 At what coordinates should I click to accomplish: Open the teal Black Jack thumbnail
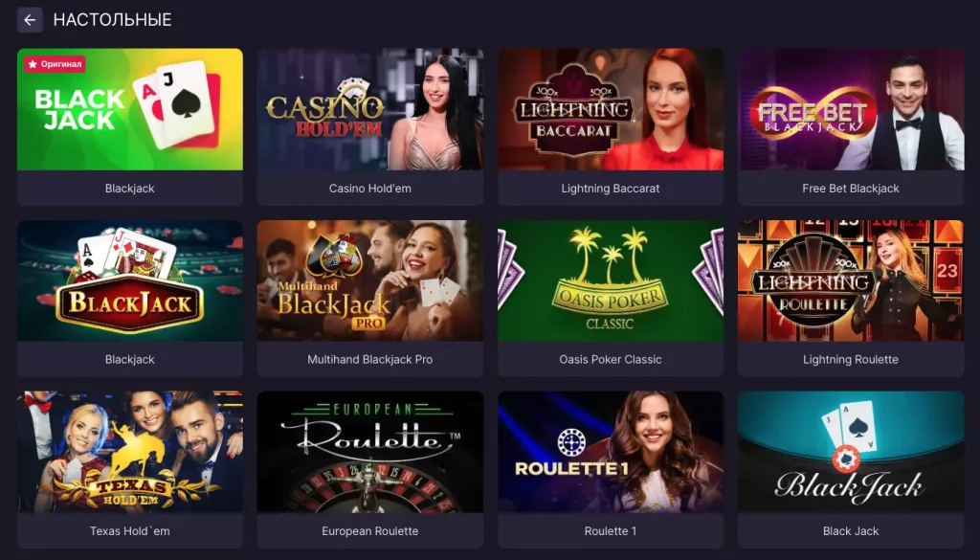[x=851, y=452]
